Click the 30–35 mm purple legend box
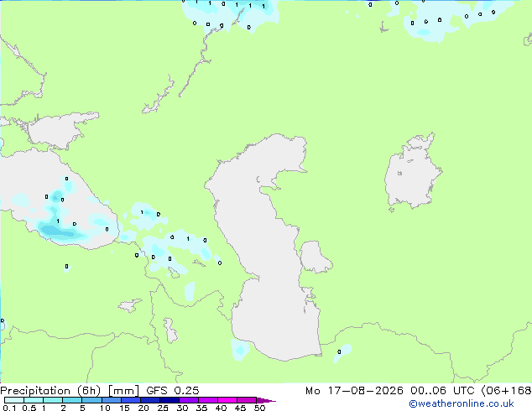Screen dimensions: 532x411 (x=189, y=400)
